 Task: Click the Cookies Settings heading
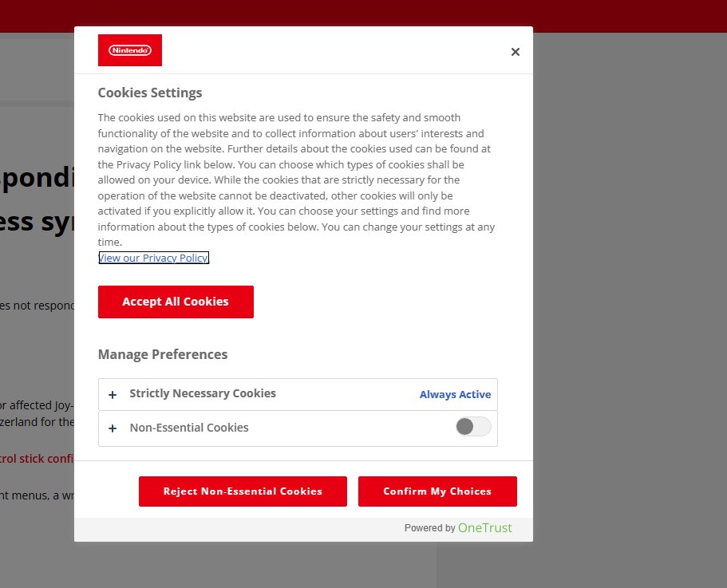[150, 93]
